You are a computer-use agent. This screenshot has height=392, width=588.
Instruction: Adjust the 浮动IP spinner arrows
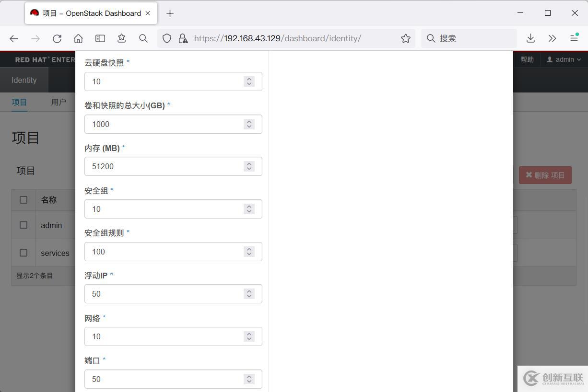tap(249, 294)
